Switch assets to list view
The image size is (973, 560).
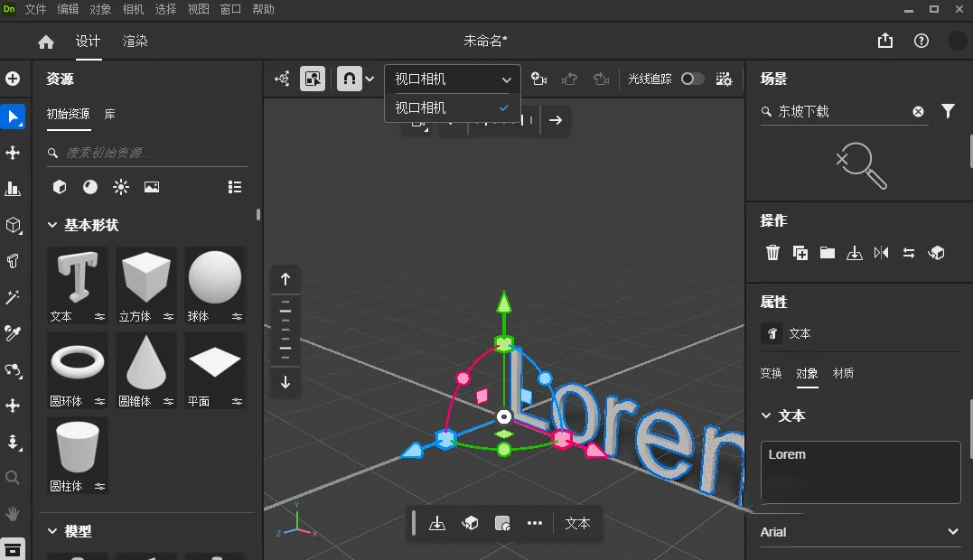coord(235,187)
